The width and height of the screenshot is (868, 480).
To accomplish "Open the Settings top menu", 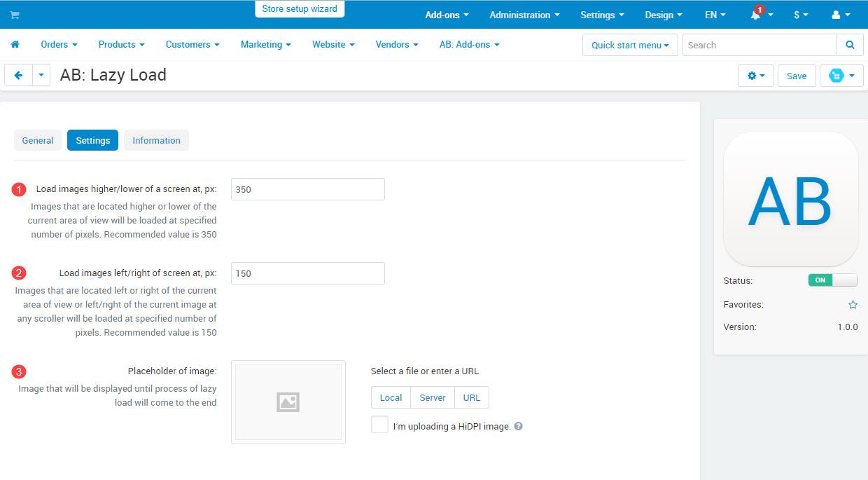I will point(602,15).
